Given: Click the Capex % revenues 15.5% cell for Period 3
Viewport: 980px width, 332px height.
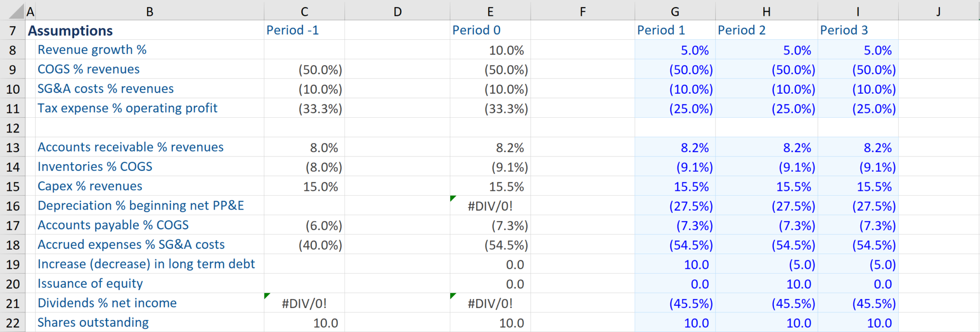Looking at the screenshot, I should coord(858,187).
